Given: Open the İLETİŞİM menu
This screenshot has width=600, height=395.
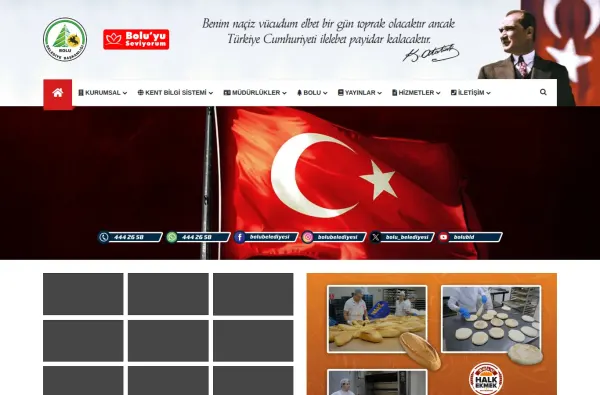Looking at the screenshot, I should (471, 93).
